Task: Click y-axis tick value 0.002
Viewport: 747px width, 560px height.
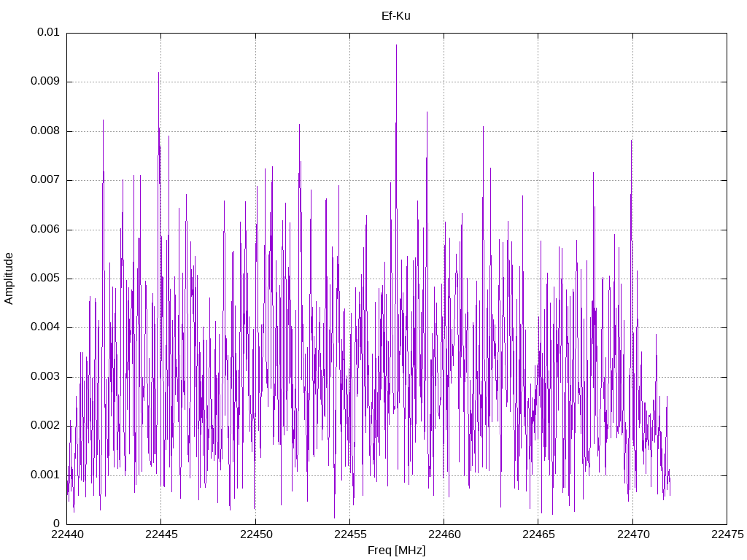Action: click(45, 426)
